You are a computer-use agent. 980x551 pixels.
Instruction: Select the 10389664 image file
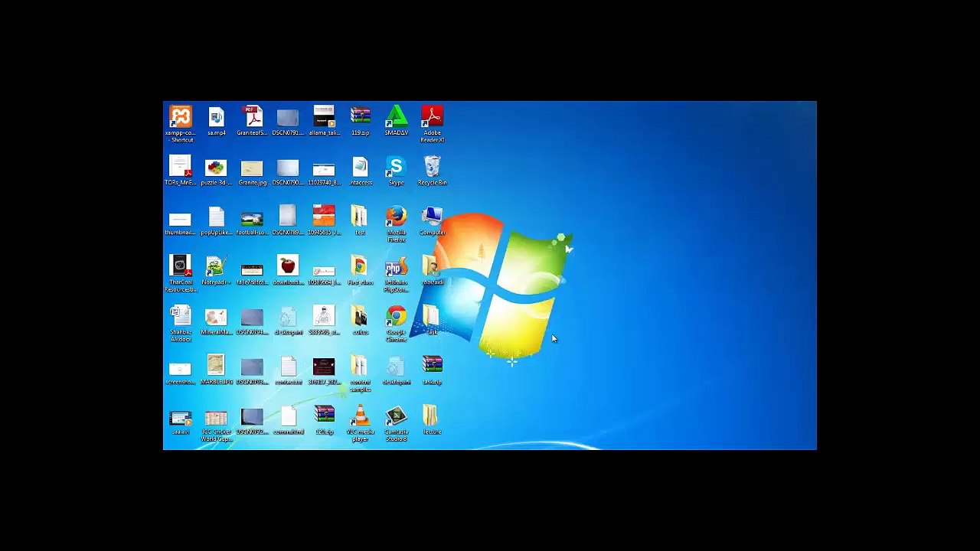point(324,270)
